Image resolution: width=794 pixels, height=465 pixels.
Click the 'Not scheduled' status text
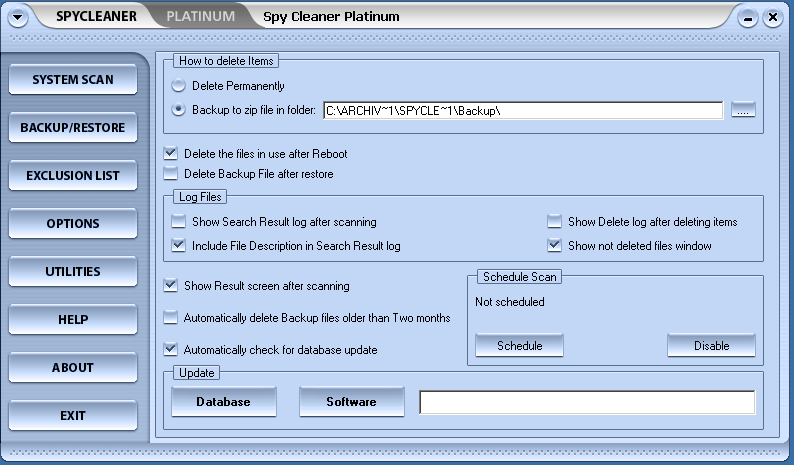pyautogui.click(x=510, y=302)
